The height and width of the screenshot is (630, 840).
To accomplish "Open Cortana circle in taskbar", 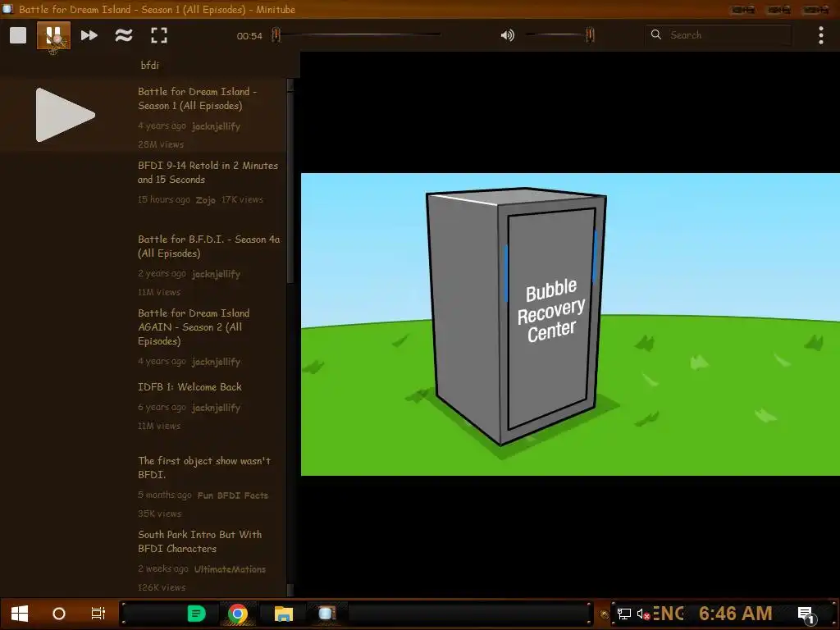I will pos(59,614).
